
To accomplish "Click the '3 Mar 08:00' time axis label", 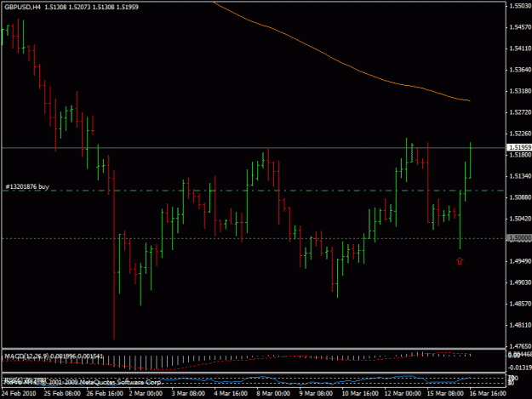I will (x=188, y=393).
